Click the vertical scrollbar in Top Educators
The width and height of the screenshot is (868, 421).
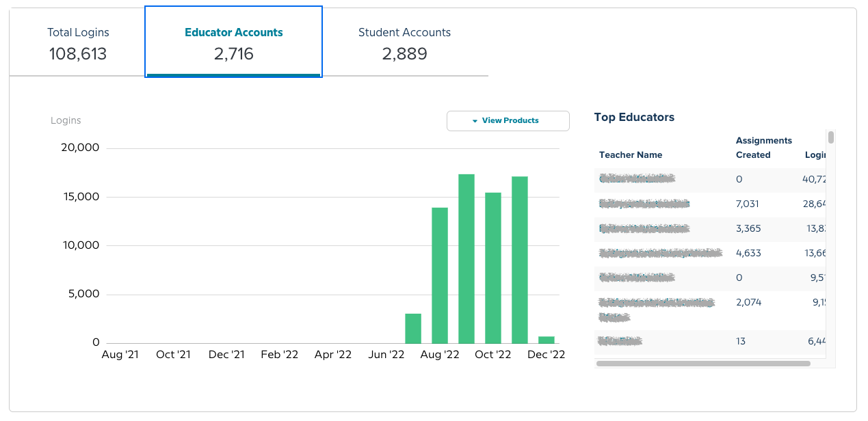click(831, 137)
